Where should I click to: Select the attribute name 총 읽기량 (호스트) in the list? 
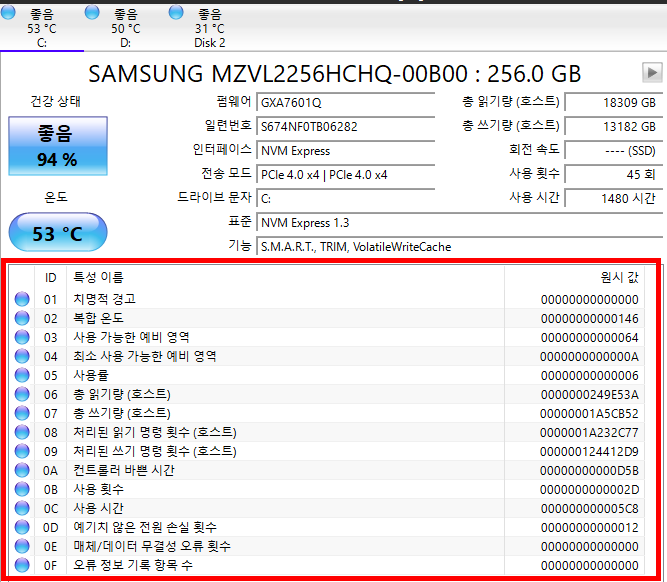[x=122, y=394]
